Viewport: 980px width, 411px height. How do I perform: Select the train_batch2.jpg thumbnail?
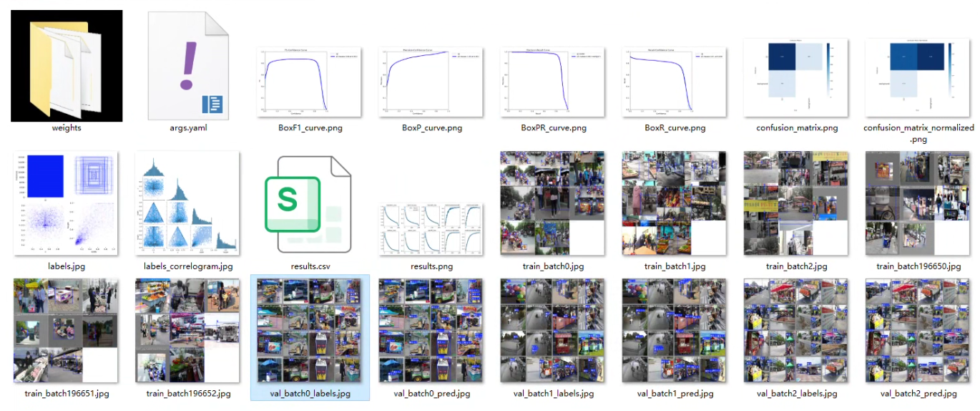pyautogui.click(x=796, y=203)
